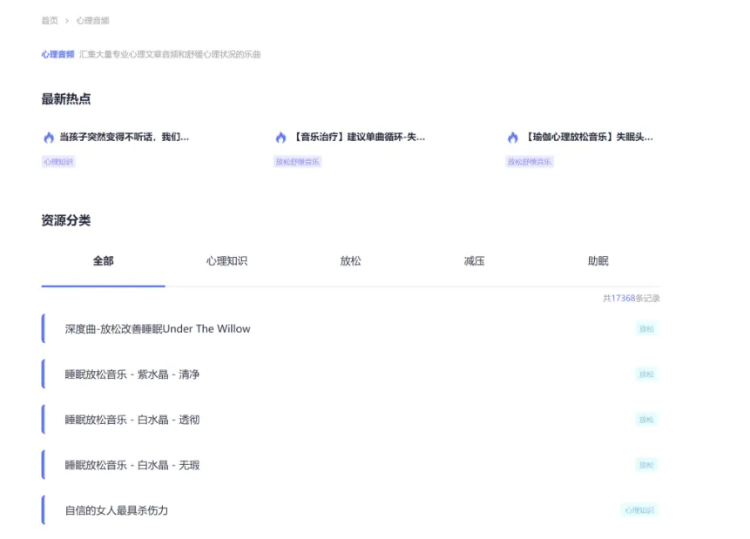Image resolution: width=750 pixels, height=539 pixels.
Task: Open 【音乐治疗】建议单曲循环 hot item
Action: click(358, 137)
